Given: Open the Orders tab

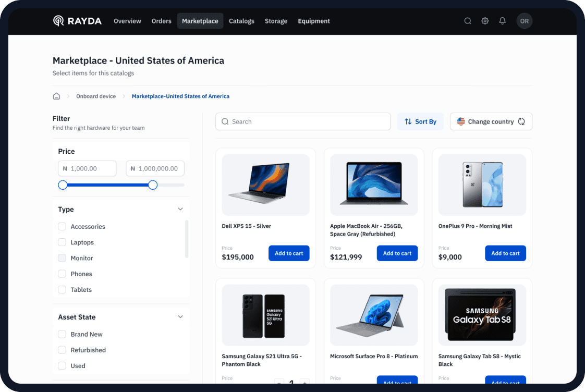Looking at the screenshot, I should tap(161, 21).
